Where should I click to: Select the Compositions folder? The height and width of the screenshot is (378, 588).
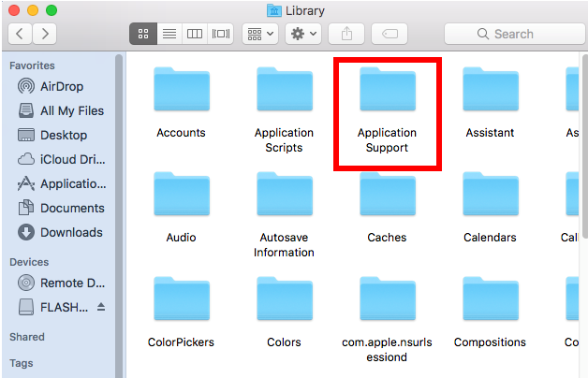(491, 313)
